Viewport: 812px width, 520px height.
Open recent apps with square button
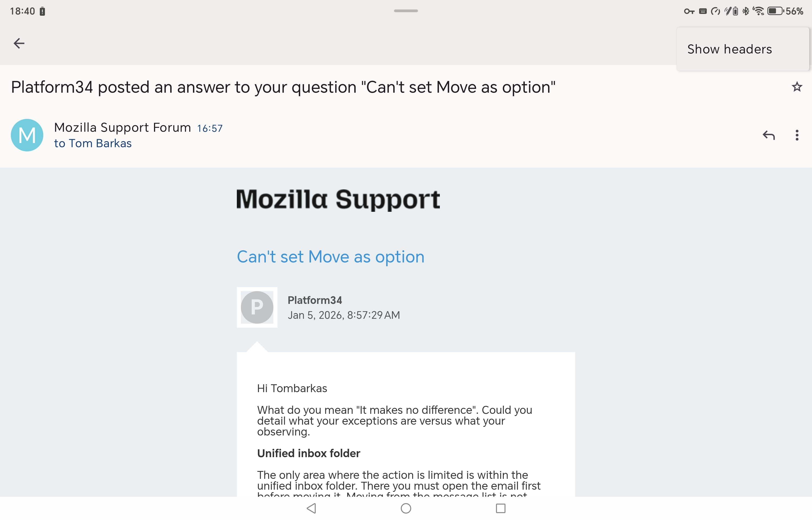pyautogui.click(x=500, y=508)
